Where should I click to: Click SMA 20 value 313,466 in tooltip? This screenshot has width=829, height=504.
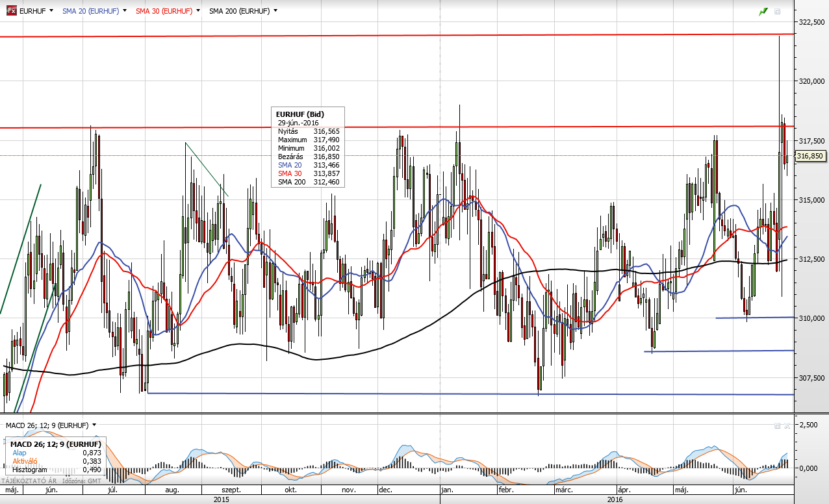[x=327, y=165]
